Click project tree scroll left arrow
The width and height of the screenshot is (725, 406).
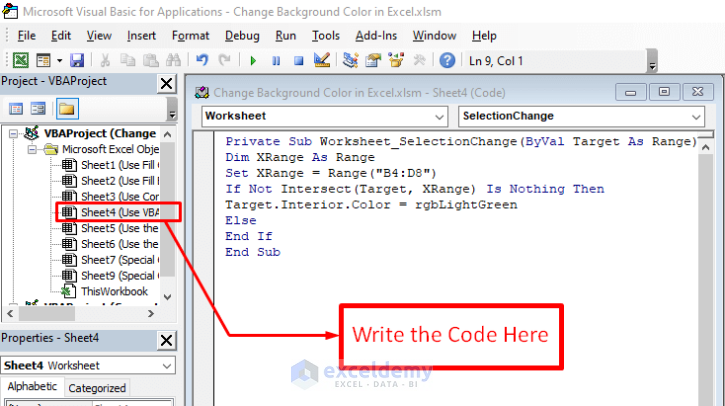[x=10, y=314]
